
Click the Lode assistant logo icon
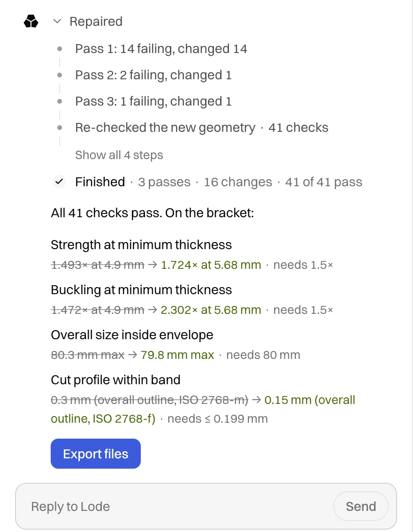(31, 22)
